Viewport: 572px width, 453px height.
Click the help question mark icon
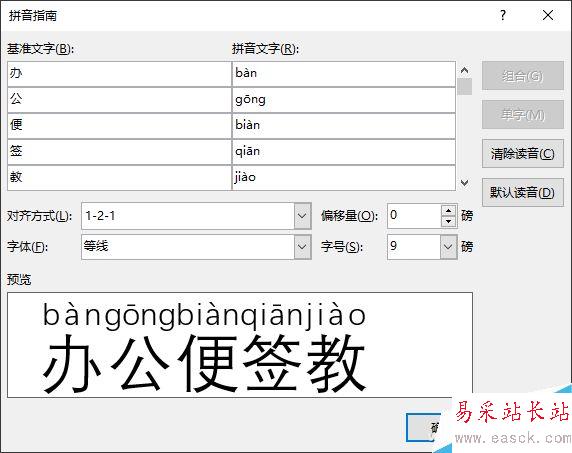(503, 15)
